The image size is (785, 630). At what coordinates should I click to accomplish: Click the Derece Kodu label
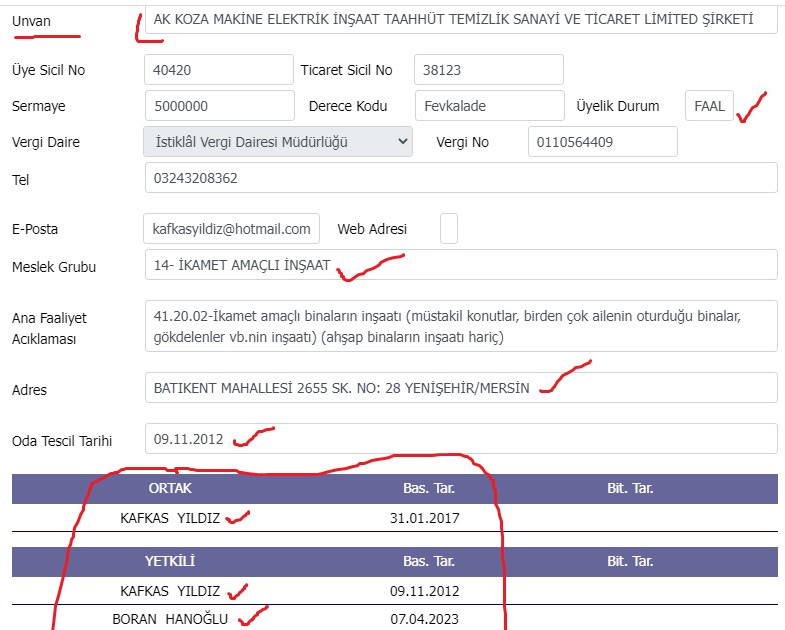348,106
